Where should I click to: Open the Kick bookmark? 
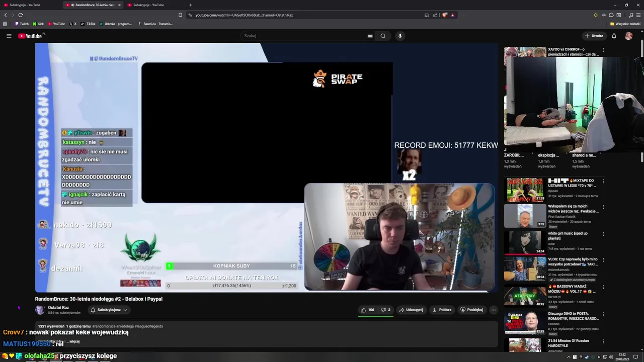pyautogui.click(x=39, y=24)
